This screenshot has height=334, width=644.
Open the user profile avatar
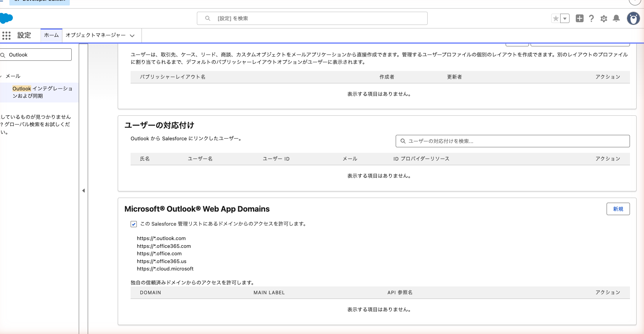point(633,18)
